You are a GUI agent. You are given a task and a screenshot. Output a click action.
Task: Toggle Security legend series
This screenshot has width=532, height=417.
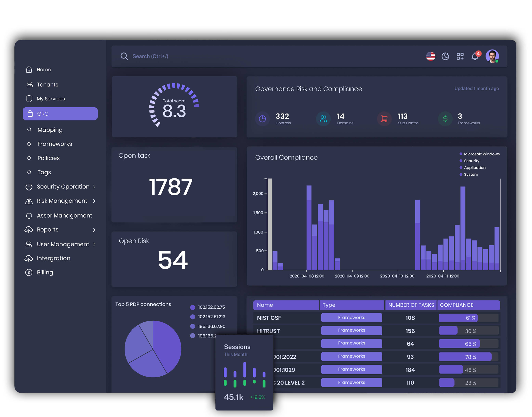click(470, 161)
